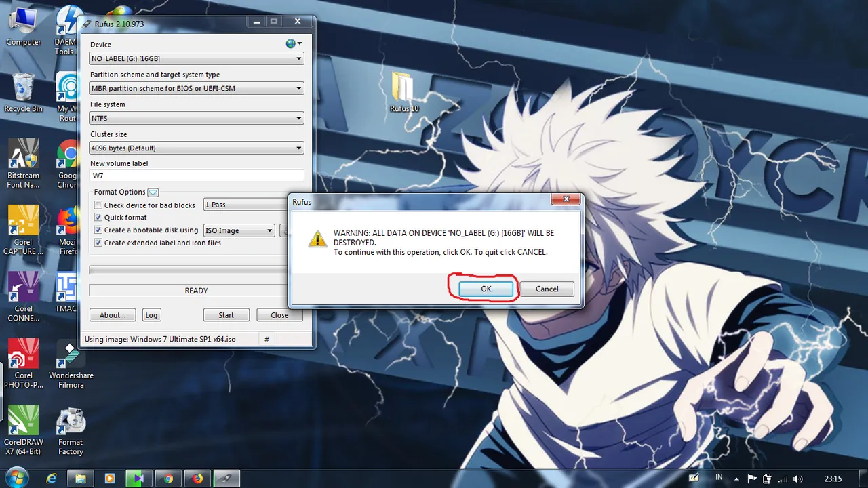Click the About... button in Rufus
868x488 pixels.
coord(113,315)
